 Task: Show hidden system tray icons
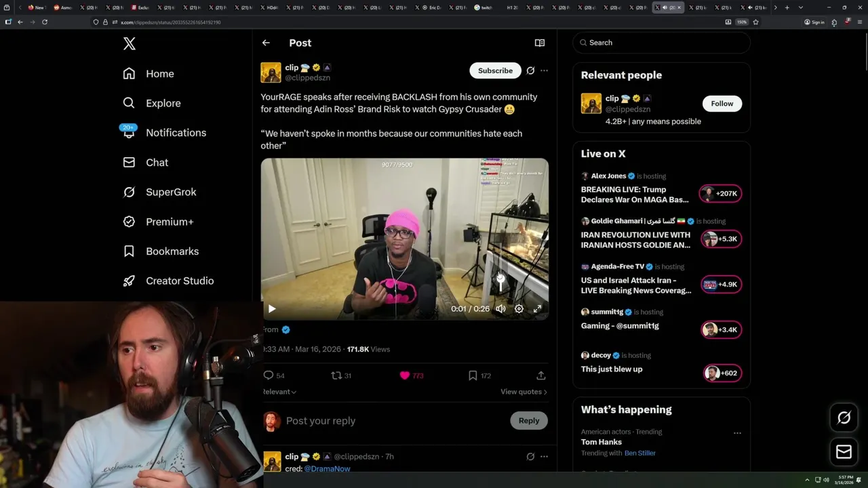(807, 480)
